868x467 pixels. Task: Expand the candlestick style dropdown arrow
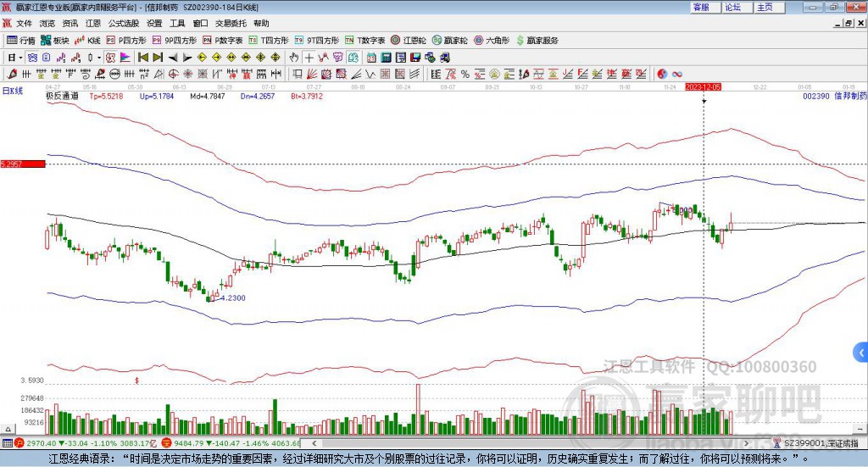99,58
